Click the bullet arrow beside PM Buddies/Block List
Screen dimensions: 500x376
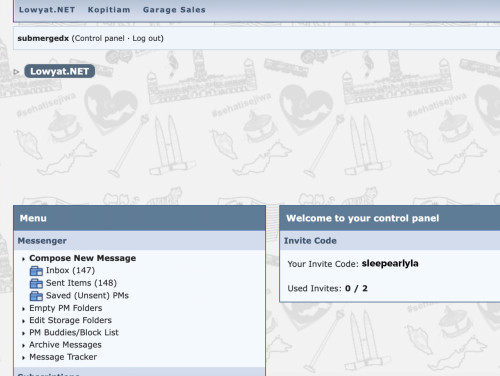(x=23, y=333)
